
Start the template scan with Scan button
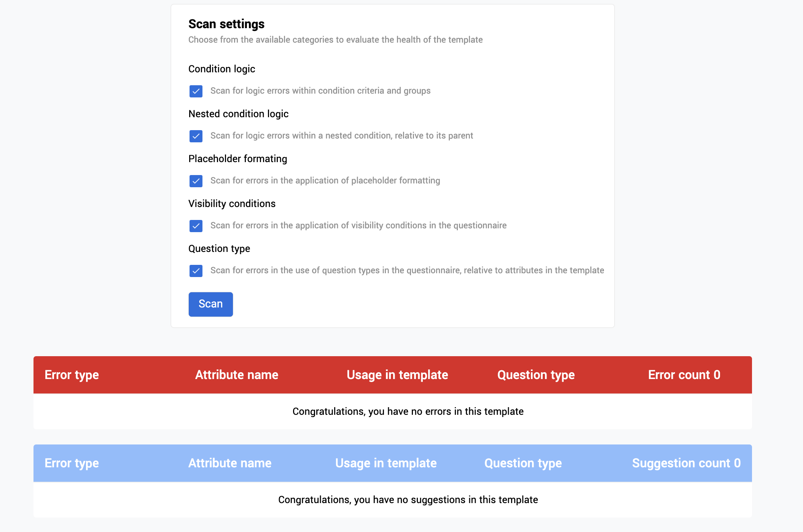pos(210,304)
